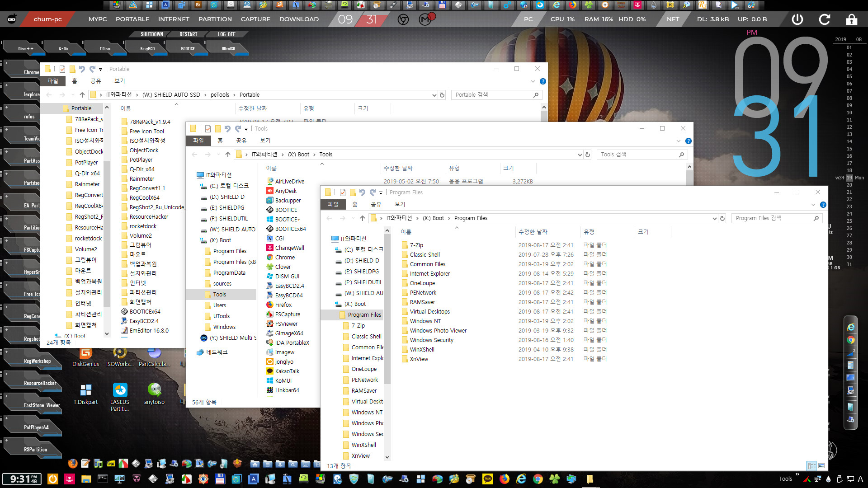Viewport: 868px width, 488px height.
Task: Select Firefox in the Tools file list
Action: point(279,305)
